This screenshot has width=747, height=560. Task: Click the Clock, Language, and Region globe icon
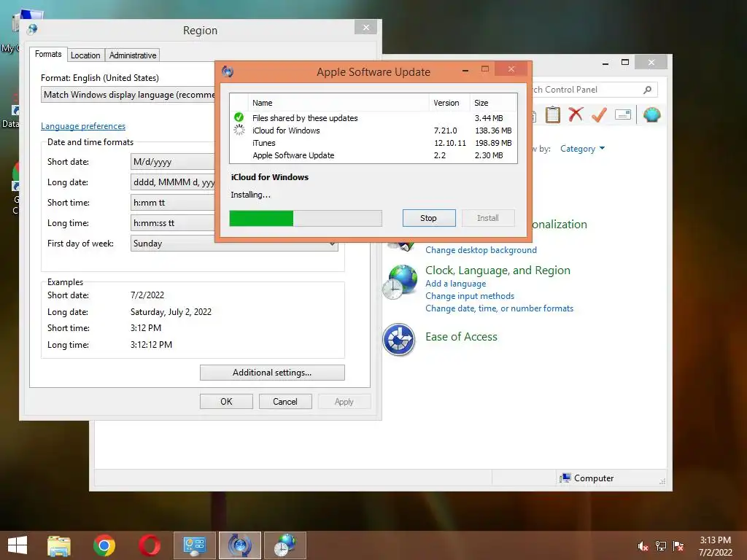400,282
